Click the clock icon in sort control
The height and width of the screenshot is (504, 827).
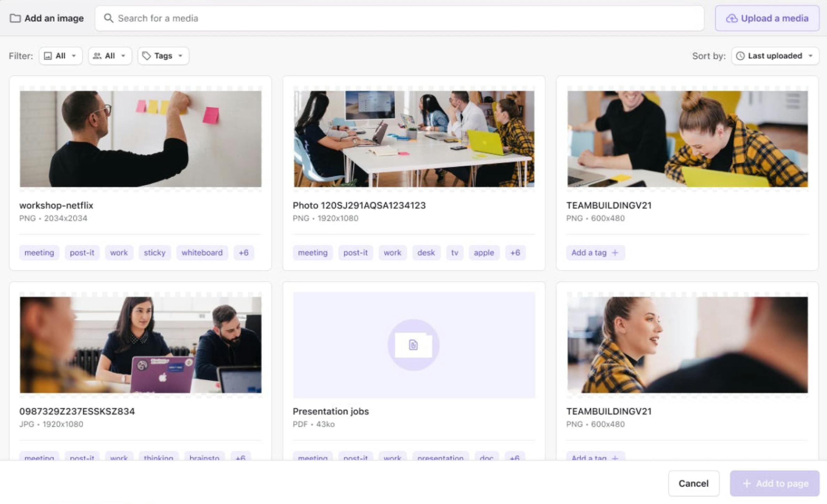[x=740, y=56]
